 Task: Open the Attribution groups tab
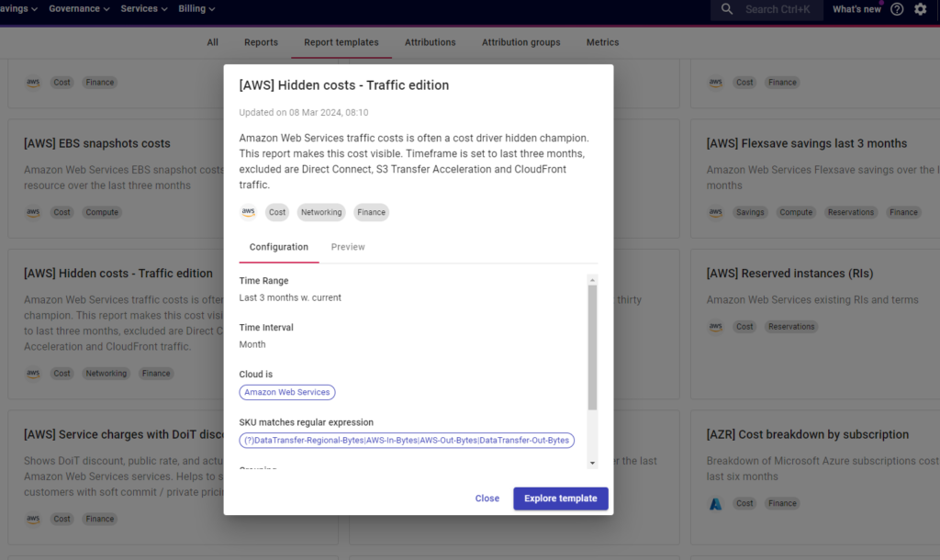pos(521,42)
